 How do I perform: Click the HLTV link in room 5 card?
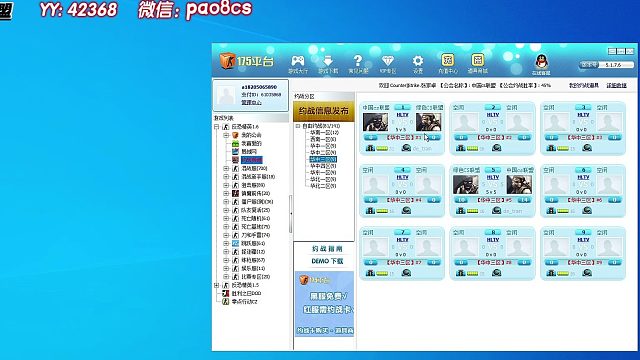pos(493,178)
